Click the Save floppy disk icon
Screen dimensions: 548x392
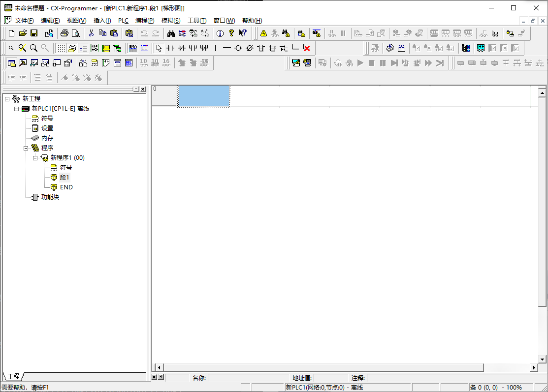click(34, 33)
